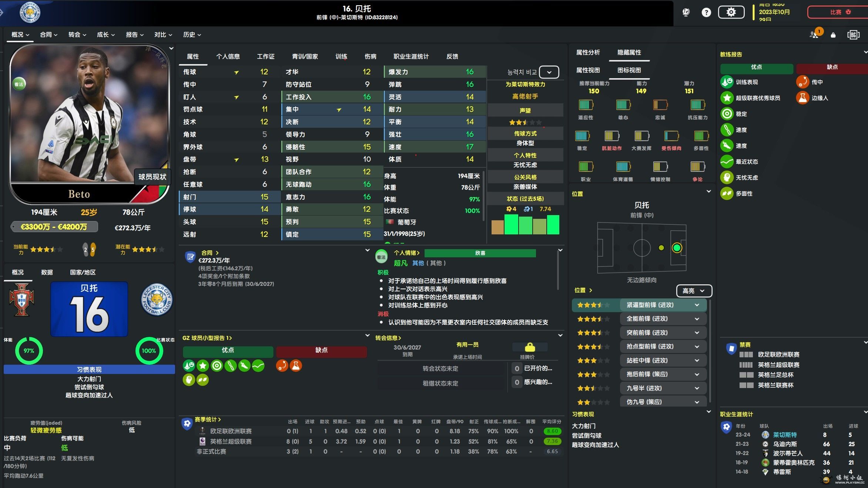Click the Portugal national team crest
The height and width of the screenshot is (488, 868).
21,300
